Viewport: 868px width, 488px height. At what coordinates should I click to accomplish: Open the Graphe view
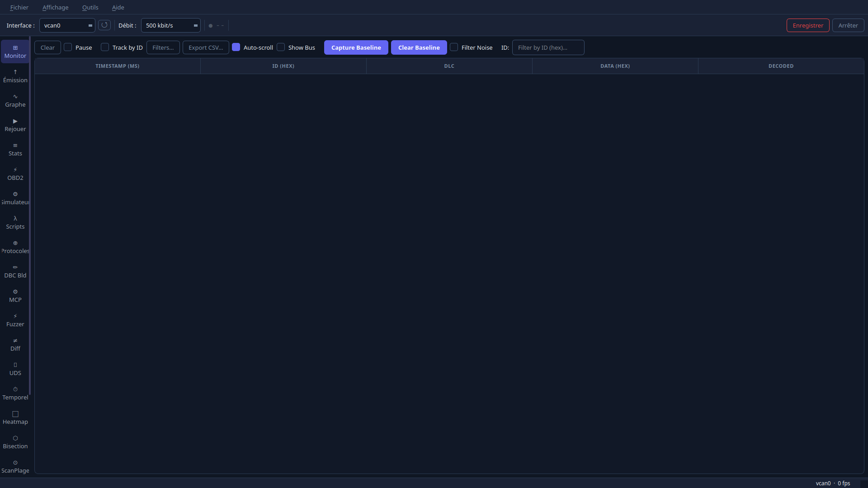click(15, 100)
